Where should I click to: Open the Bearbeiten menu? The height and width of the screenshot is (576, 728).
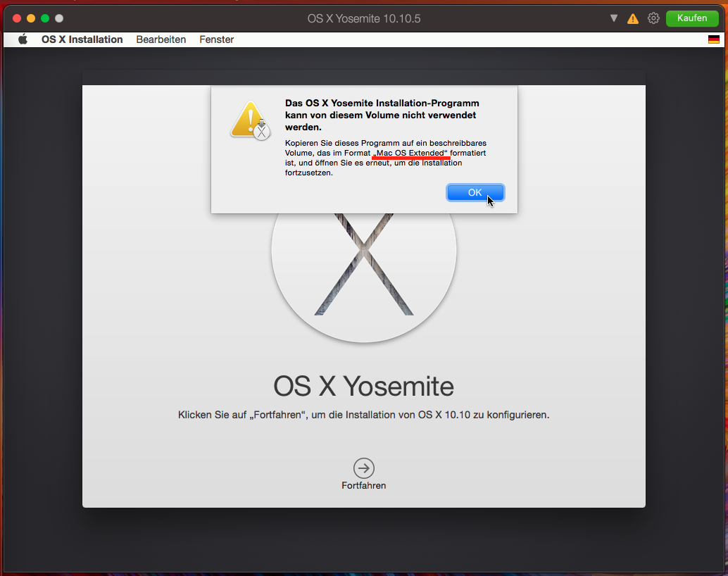pos(161,39)
